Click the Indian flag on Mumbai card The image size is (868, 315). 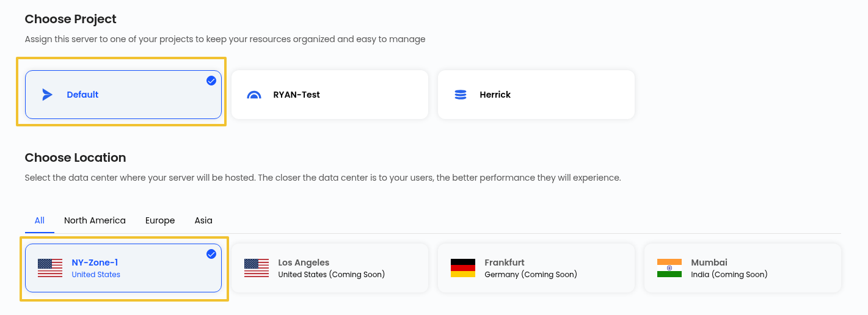[669, 268]
